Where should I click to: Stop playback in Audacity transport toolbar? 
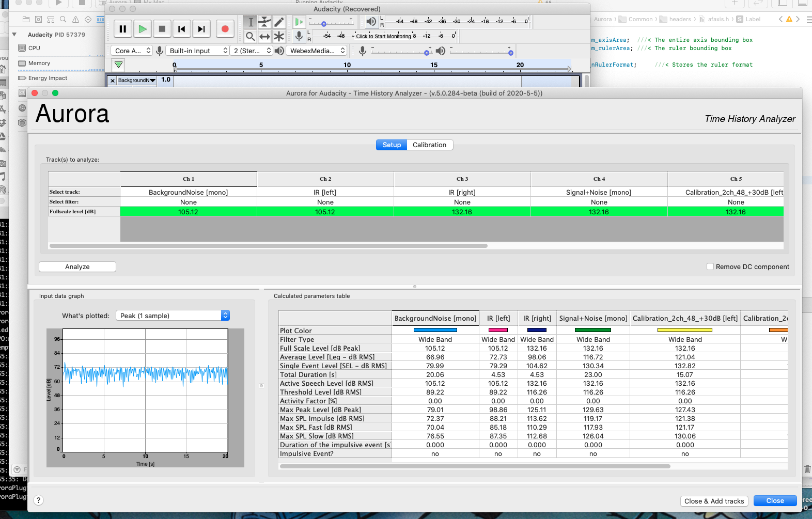point(162,29)
